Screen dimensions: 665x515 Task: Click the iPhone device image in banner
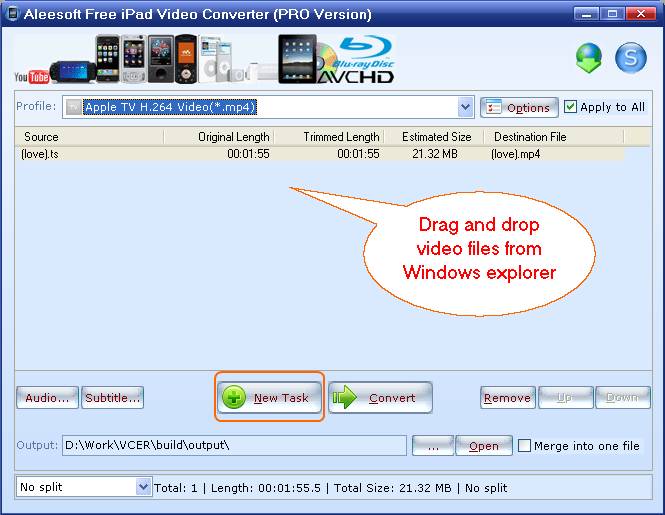107,59
